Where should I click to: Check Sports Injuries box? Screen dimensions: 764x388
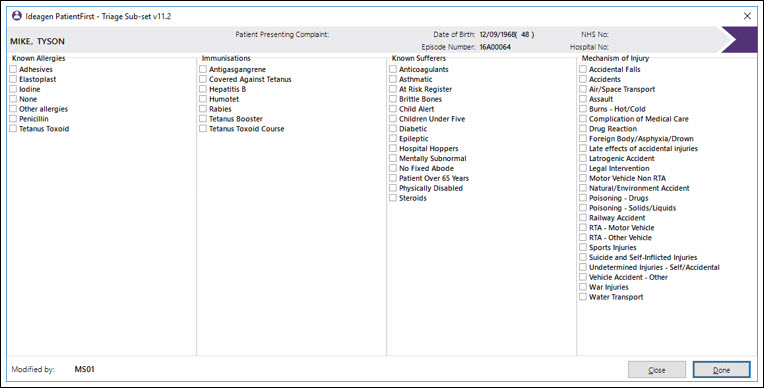[x=583, y=247]
